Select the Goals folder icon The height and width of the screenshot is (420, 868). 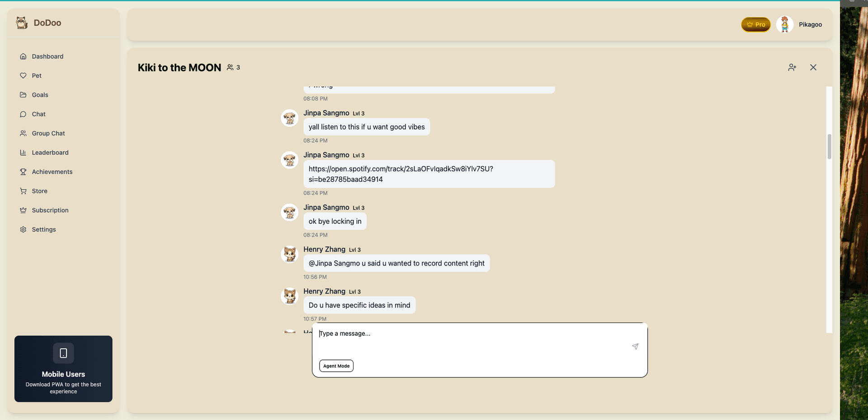(x=23, y=95)
